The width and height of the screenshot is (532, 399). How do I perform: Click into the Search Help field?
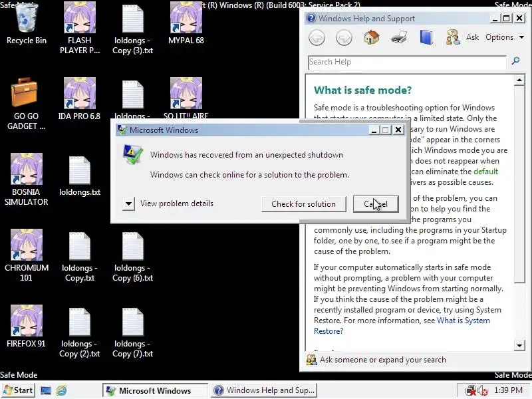(x=407, y=62)
